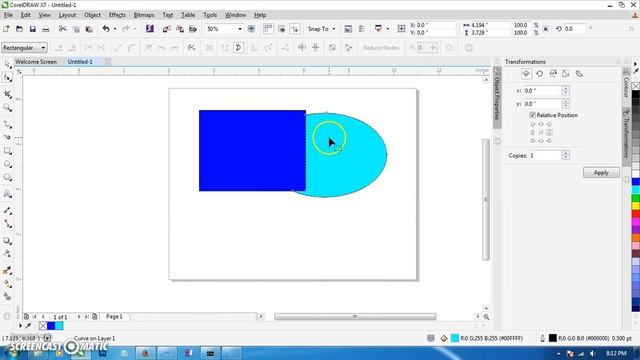Open the Object menu
The image size is (640, 360).
(92, 15)
